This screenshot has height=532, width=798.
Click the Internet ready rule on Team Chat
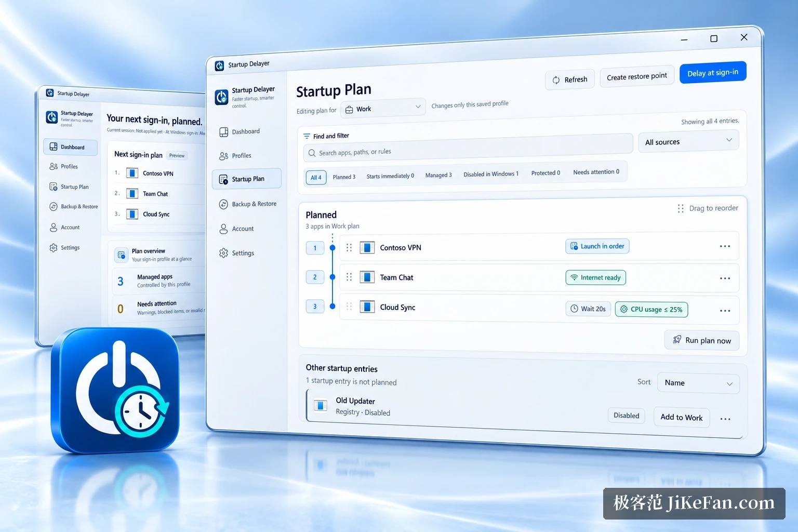coord(596,277)
